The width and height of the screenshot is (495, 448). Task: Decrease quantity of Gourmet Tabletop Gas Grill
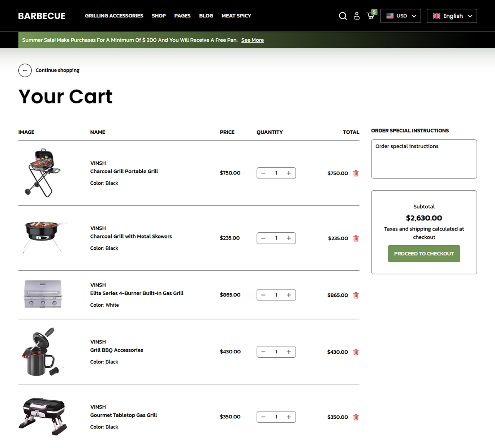tap(263, 417)
